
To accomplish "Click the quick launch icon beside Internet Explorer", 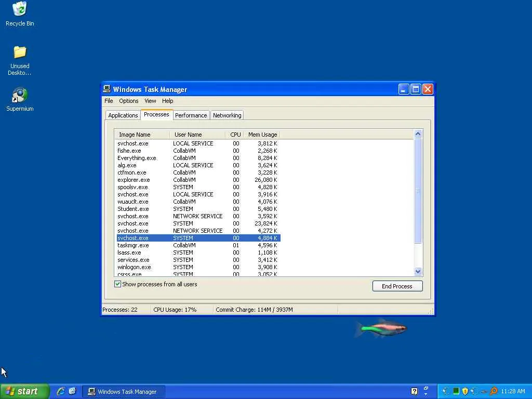I will 72,391.
